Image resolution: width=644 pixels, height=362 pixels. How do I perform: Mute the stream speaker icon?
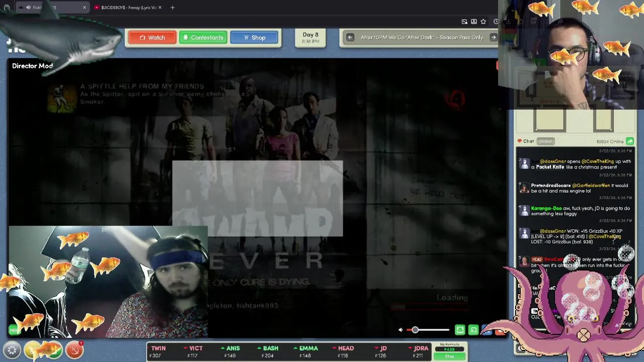coord(400,330)
